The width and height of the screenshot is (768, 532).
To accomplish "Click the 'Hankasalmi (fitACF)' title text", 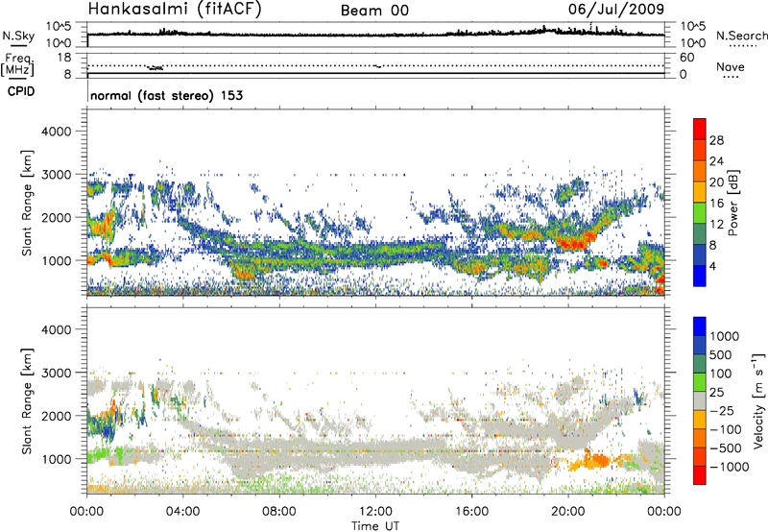I will [175, 9].
